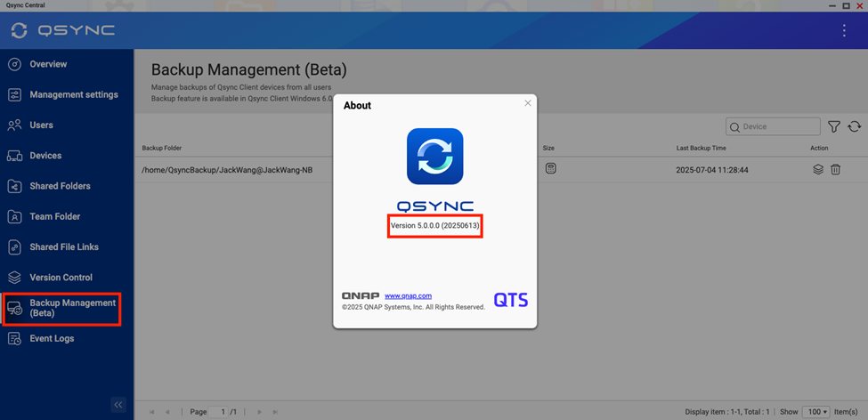Screen dimensions: 868x420
Task: Open the Show 100 items dropdown
Action: [x=815, y=412]
